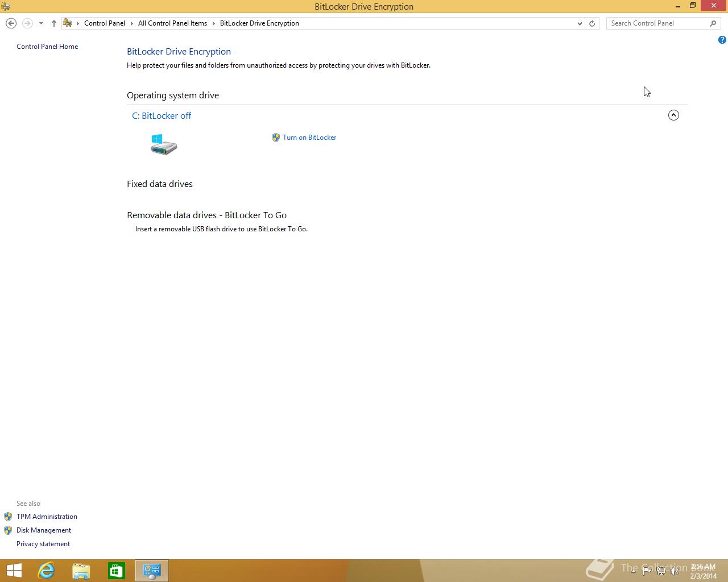
Task: Open File Explorer from taskbar
Action: (81, 571)
